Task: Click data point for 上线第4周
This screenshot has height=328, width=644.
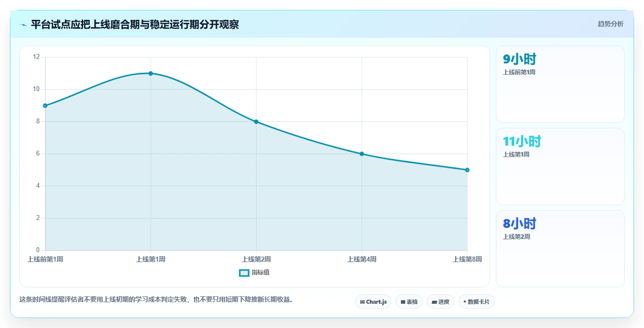Action: (x=362, y=154)
